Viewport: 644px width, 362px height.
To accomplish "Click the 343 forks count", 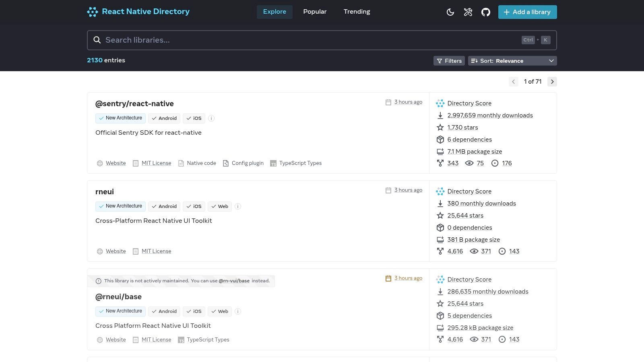I will pyautogui.click(x=453, y=163).
